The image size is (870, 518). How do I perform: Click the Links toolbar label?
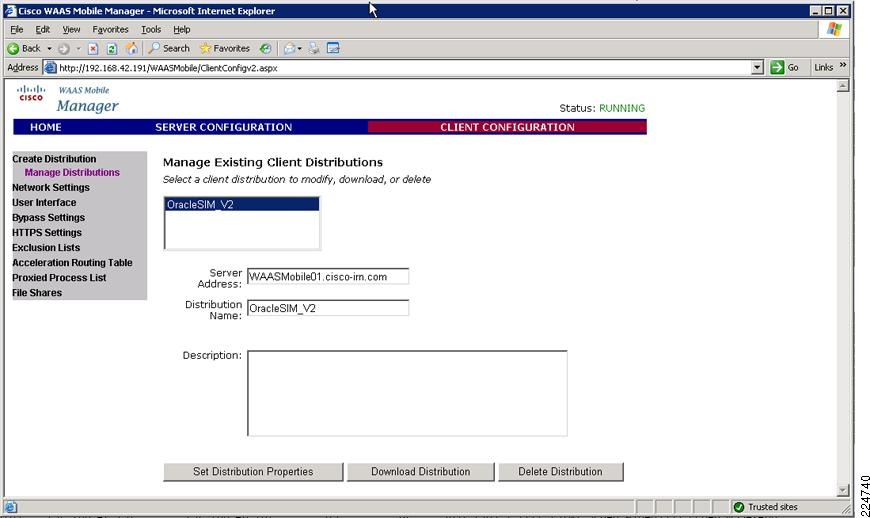coord(823,68)
